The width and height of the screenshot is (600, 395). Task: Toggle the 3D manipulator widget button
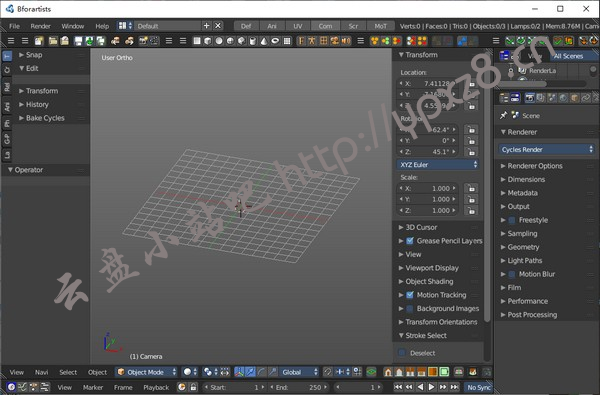(x=239, y=372)
